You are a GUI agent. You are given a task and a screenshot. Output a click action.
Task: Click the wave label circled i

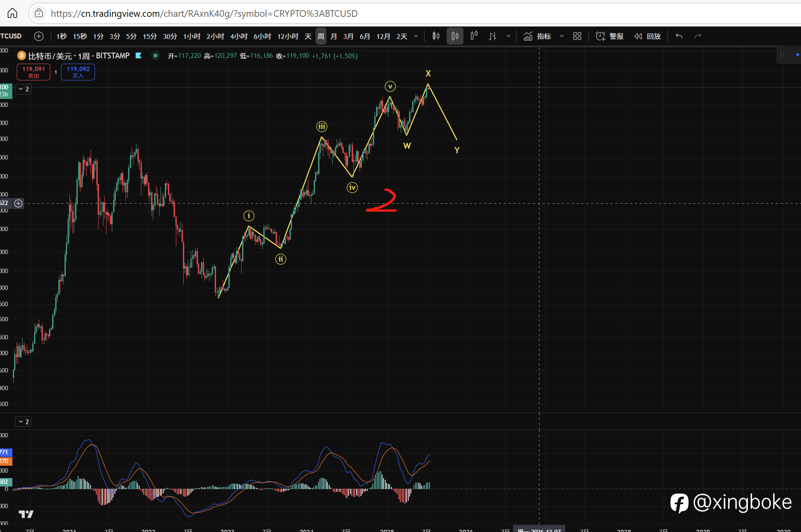(249, 216)
